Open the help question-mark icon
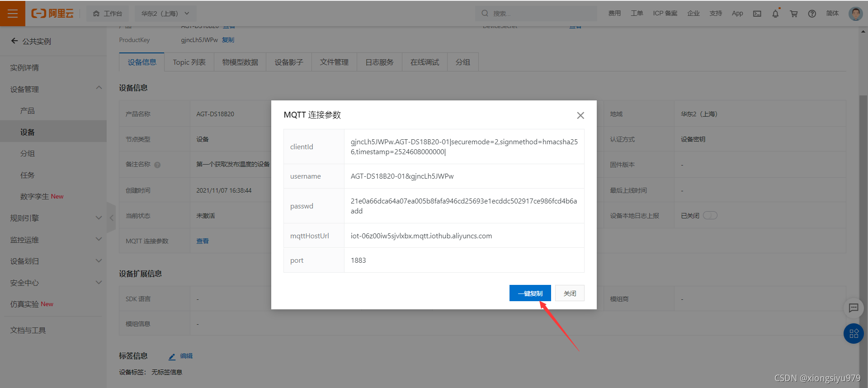 (812, 14)
